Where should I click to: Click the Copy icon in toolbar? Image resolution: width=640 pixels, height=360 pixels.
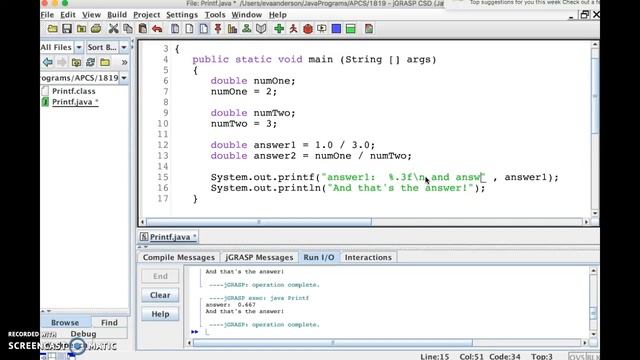pos(128,29)
